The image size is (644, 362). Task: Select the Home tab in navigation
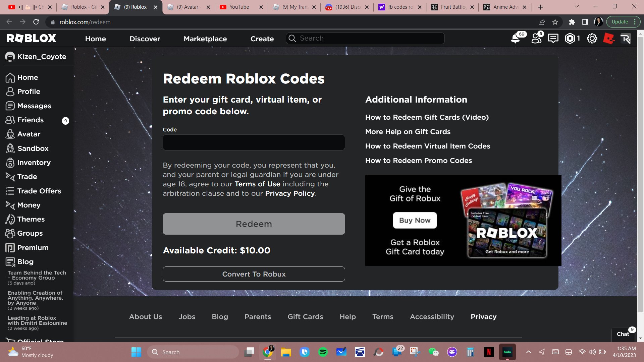pos(96,38)
